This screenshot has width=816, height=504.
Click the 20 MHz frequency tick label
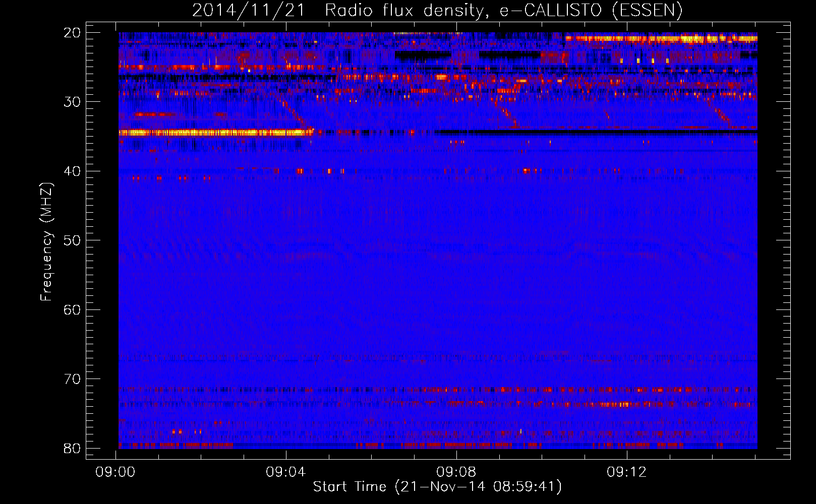click(72, 33)
